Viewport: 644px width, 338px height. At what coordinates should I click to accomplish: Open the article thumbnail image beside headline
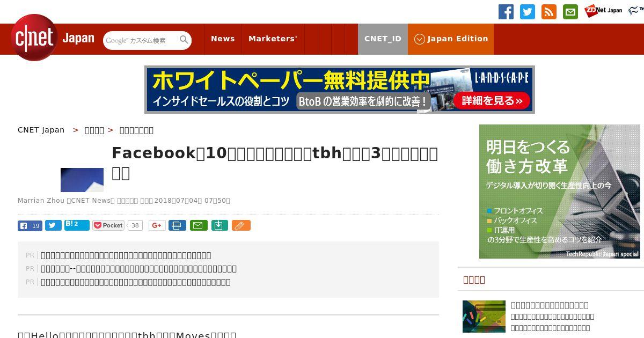click(82, 180)
